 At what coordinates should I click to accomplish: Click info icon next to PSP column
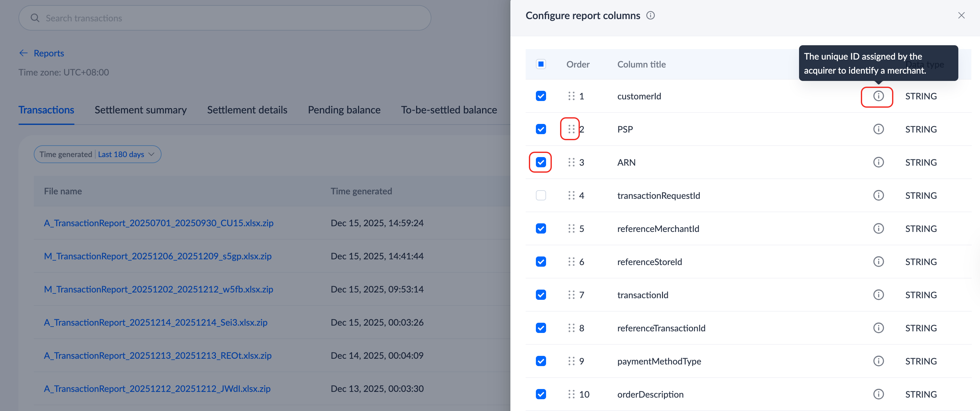pyautogui.click(x=878, y=129)
